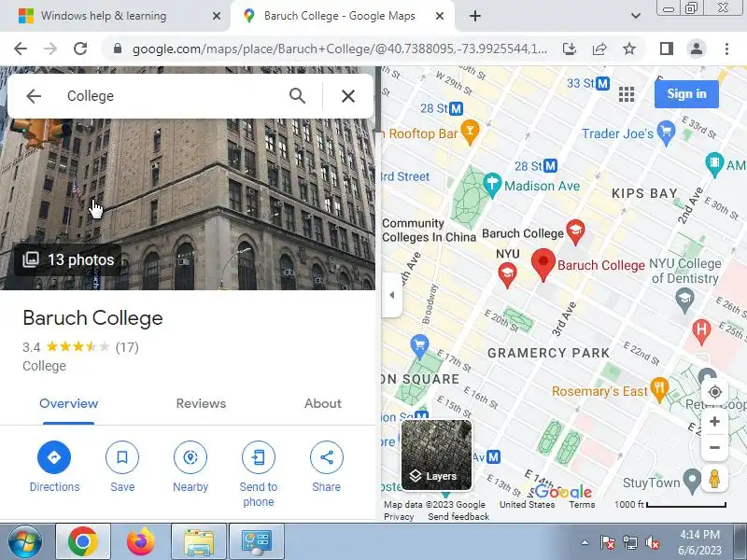Click the browser Back arrow
Image resolution: width=747 pixels, height=560 pixels.
21,49
